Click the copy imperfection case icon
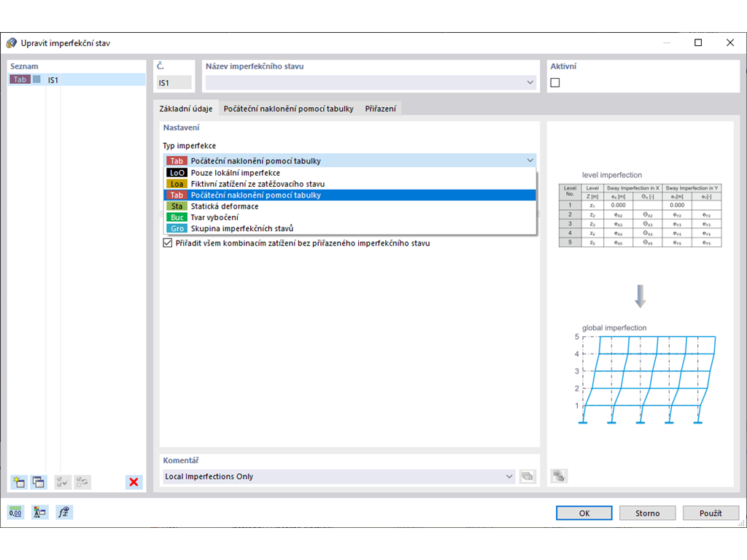This screenshot has height=560, width=747. coord(39,482)
